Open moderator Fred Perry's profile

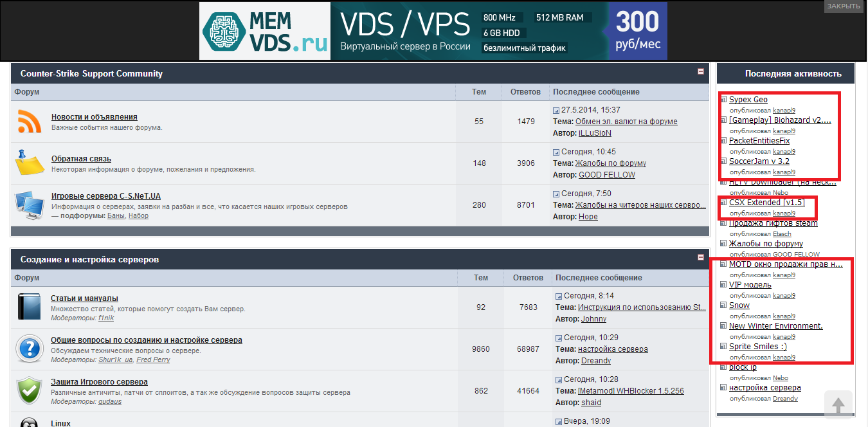(153, 360)
